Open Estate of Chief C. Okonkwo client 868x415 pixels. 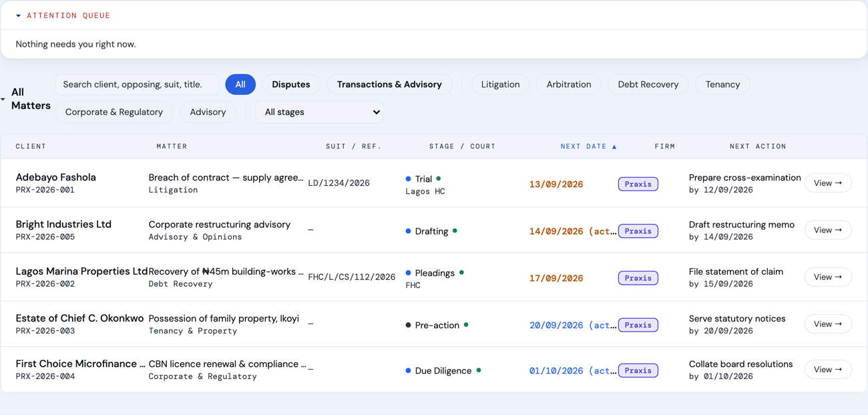(x=79, y=318)
